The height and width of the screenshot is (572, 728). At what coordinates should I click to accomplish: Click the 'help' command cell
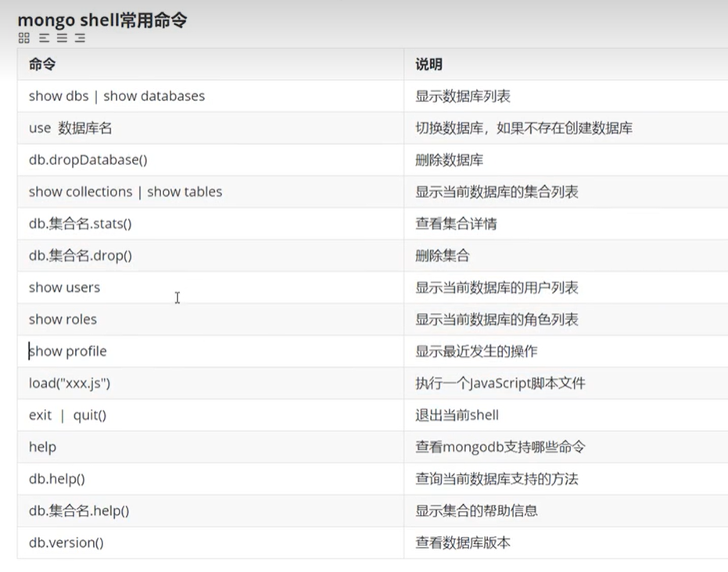(210, 447)
